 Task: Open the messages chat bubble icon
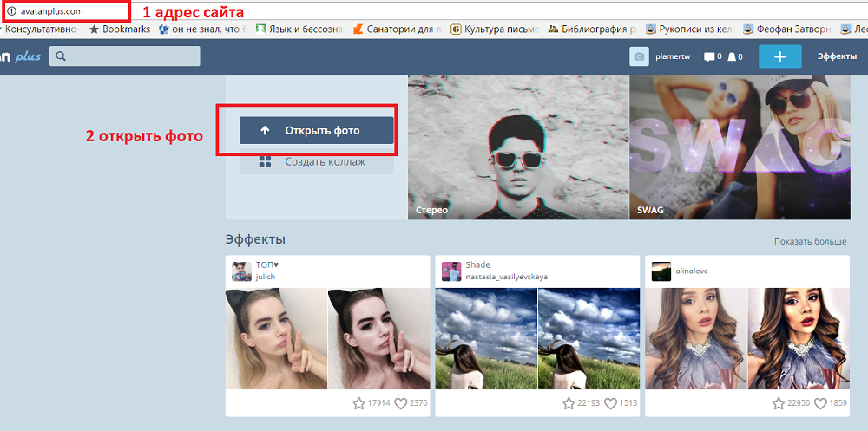pos(709,57)
